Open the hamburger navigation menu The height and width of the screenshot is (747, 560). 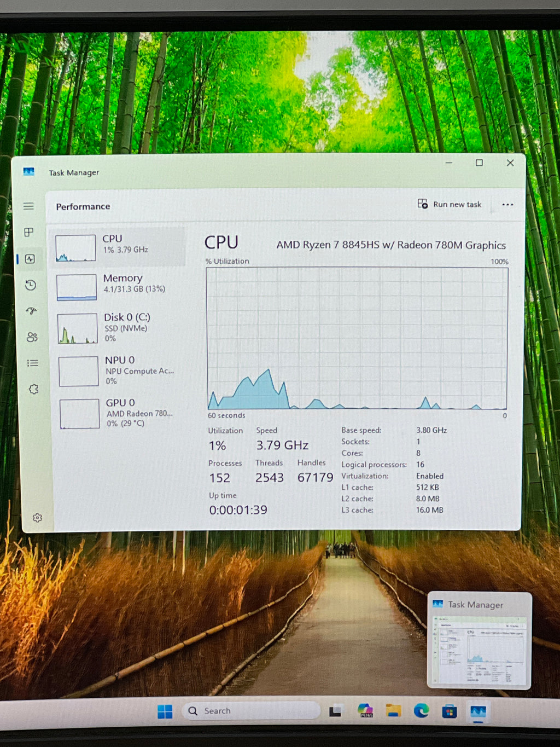tap(28, 206)
